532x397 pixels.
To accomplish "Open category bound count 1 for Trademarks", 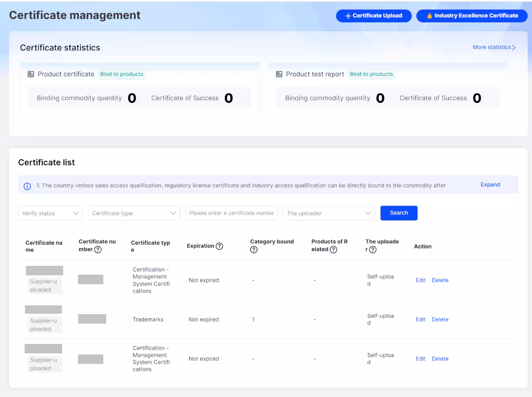I will 253,320.
